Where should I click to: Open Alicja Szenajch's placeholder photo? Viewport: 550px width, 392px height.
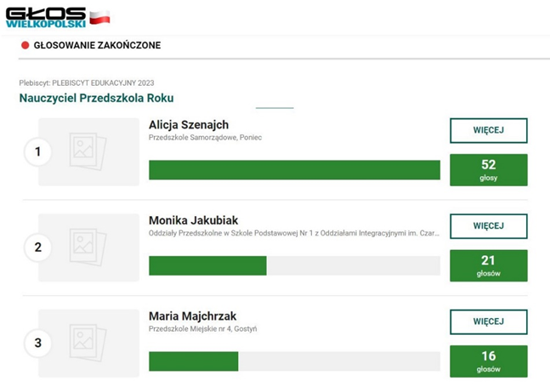pos(88,152)
